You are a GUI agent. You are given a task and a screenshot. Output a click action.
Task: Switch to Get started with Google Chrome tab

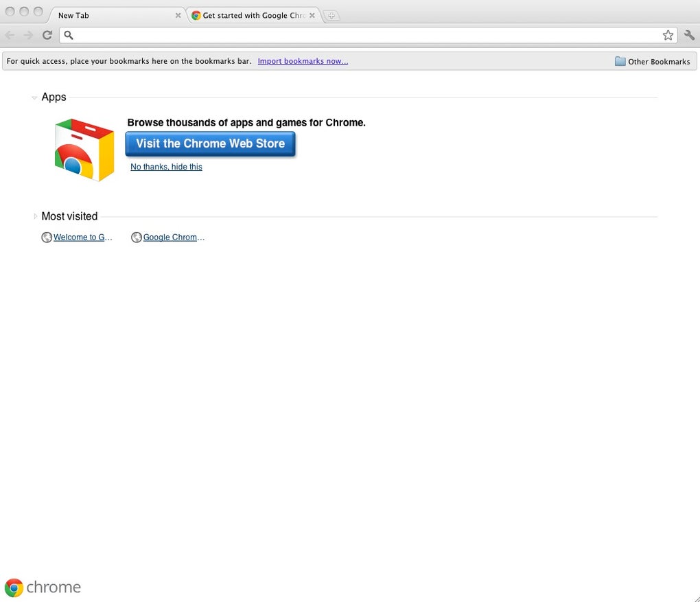click(253, 15)
